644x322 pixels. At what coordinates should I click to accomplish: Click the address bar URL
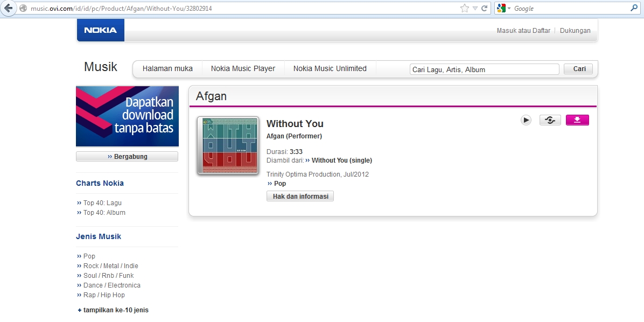click(122, 8)
